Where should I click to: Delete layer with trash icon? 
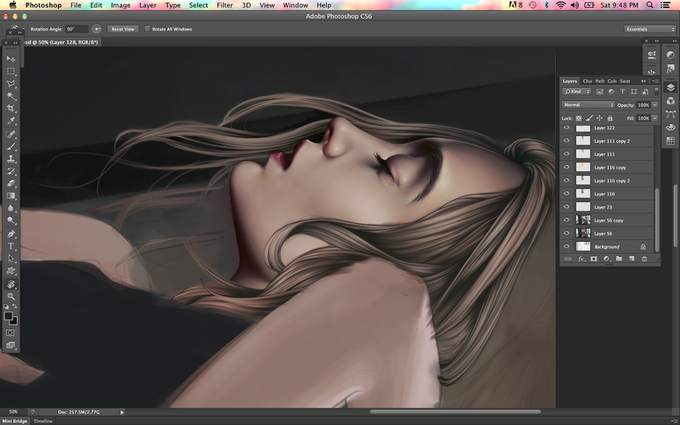[x=644, y=259]
